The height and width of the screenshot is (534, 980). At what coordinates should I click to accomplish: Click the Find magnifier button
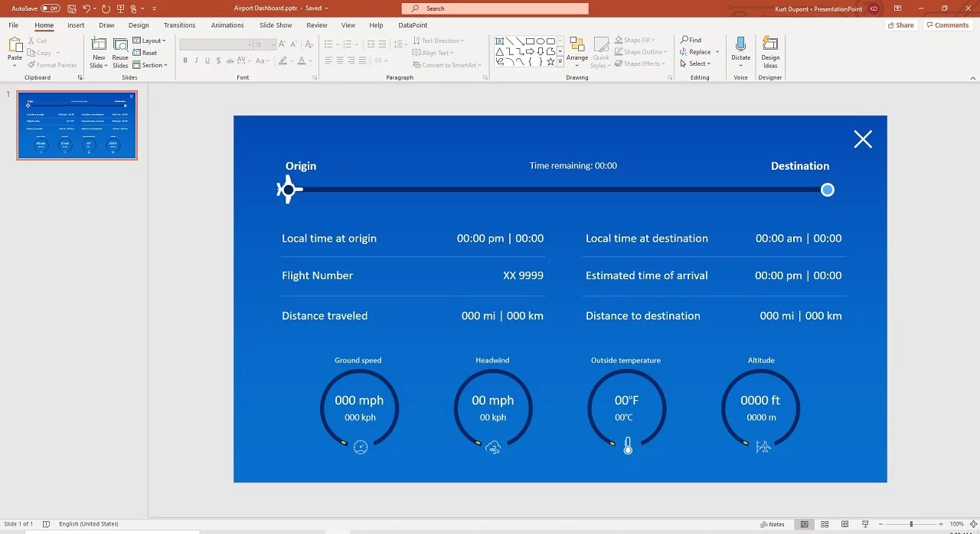coord(691,40)
